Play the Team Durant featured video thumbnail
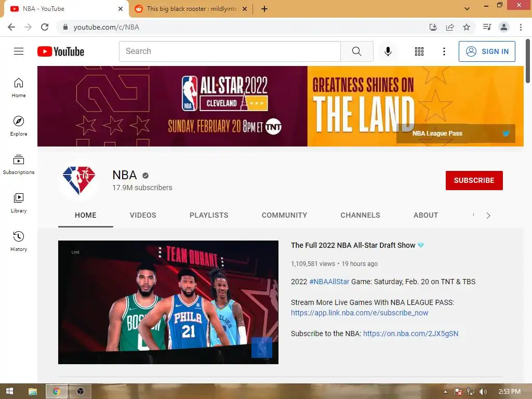The height and width of the screenshot is (399, 532). tap(168, 302)
